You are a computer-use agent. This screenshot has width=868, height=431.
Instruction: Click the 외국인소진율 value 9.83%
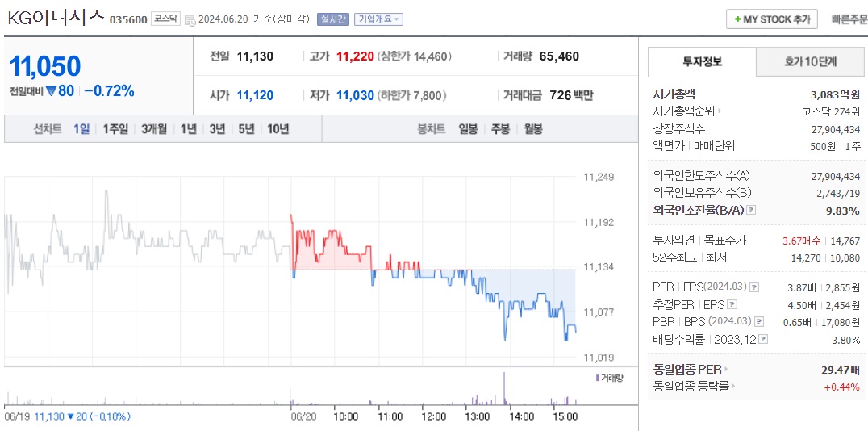pyautogui.click(x=842, y=211)
